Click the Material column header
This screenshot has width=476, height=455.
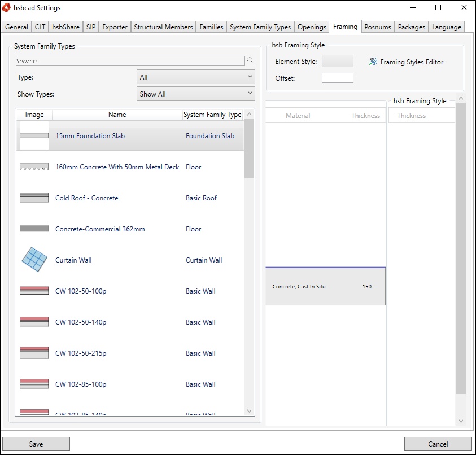(x=298, y=115)
